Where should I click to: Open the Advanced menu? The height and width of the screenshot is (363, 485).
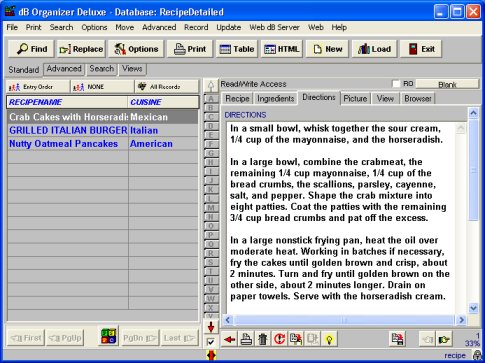[x=159, y=27]
